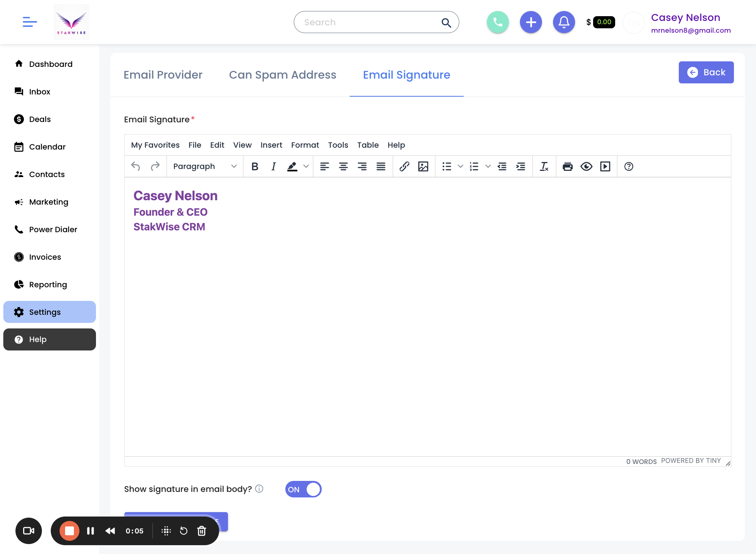Viewport: 756px width, 554px height.
Task: Click the undo arrow in editor toolbar
Action: (x=136, y=166)
